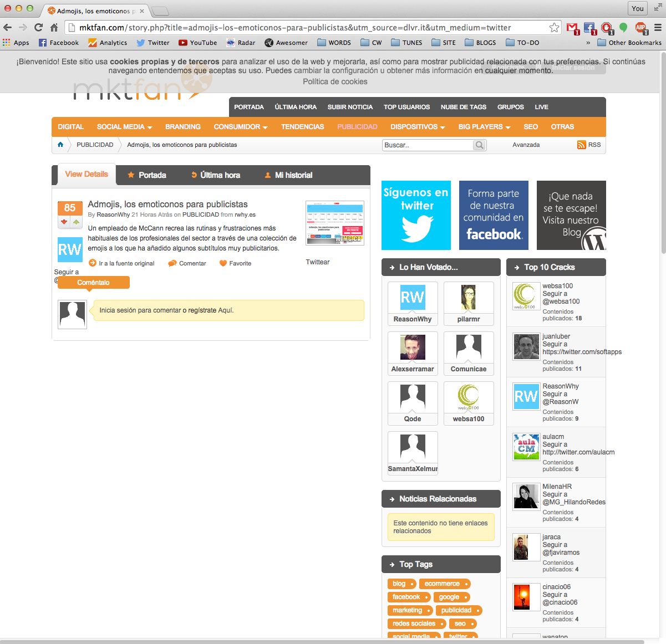
Task: Open pilarmr voter profile picture
Action: pos(469,298)
